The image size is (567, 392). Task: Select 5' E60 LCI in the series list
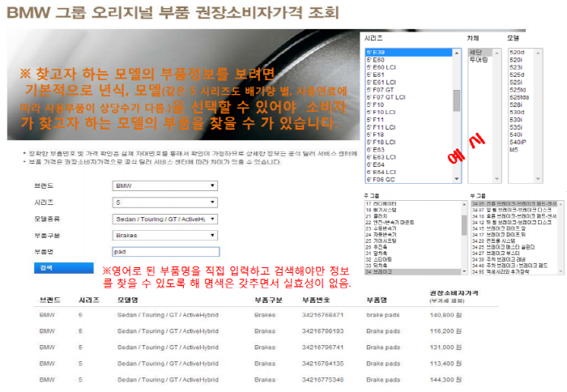point(408,67)
